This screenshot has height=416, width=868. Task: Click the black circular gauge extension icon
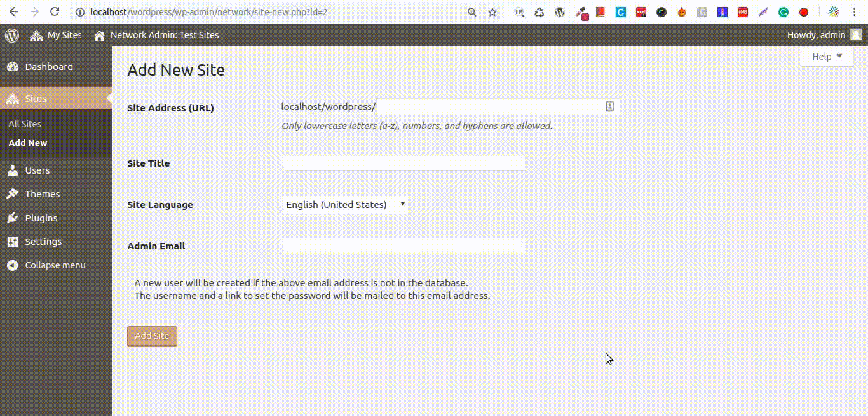pyautogui.click(x=661, y=12)
